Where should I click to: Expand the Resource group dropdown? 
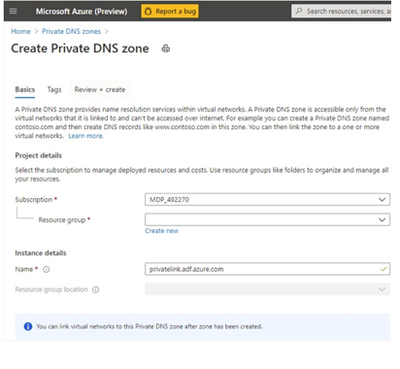click(267, 220)
